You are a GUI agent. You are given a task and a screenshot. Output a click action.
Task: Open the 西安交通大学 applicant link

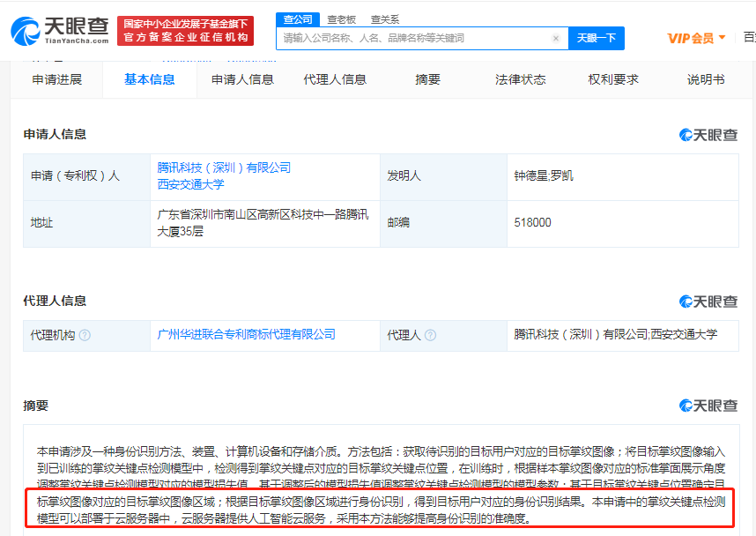click(x=191, y=184)
